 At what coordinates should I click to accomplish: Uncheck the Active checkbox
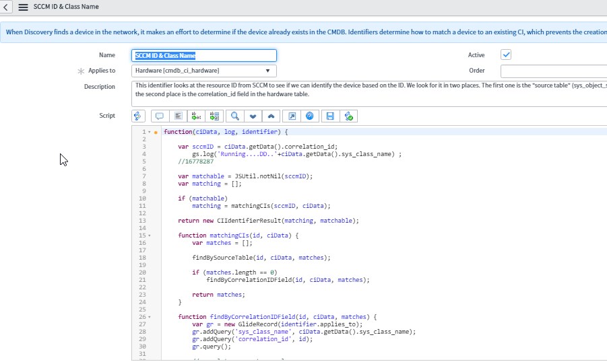pyautogui.click(x=506, y=54)
